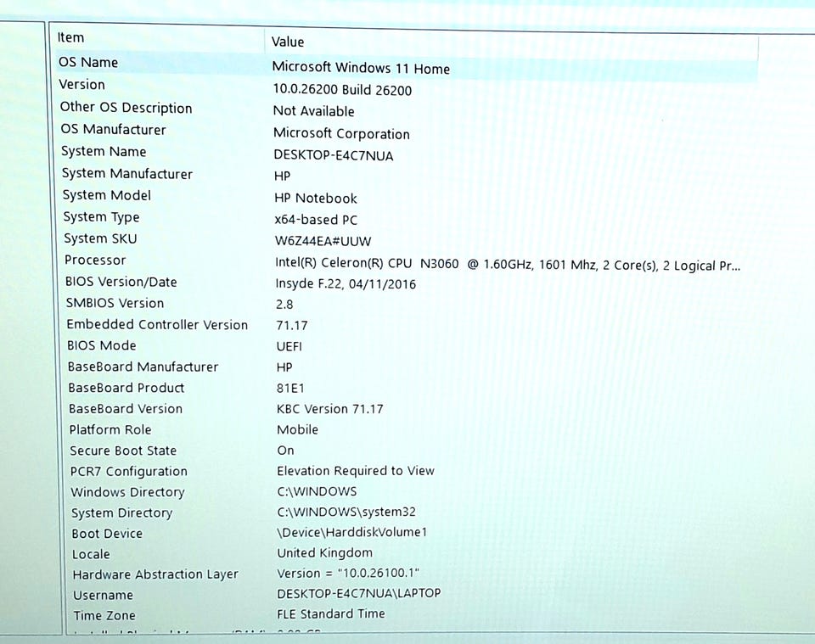Screen dimensions: 815x644
Task: Select Embedded Controller Version row label
Action: [x=157, y=324]
